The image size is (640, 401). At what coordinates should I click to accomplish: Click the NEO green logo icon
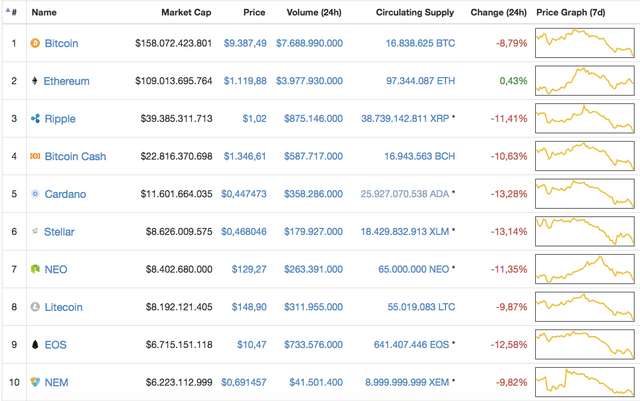point(35,269)
